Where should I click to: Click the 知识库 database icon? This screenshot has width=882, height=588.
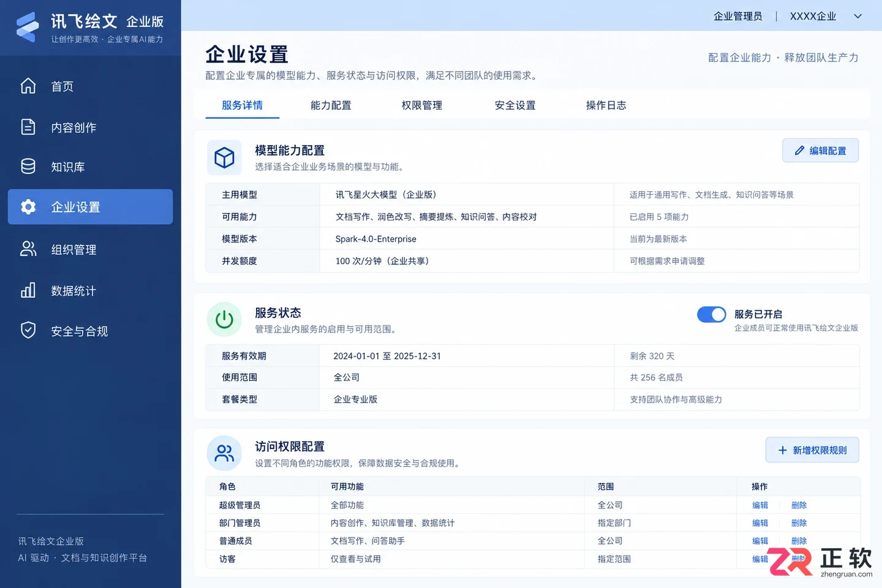(28, 166)
